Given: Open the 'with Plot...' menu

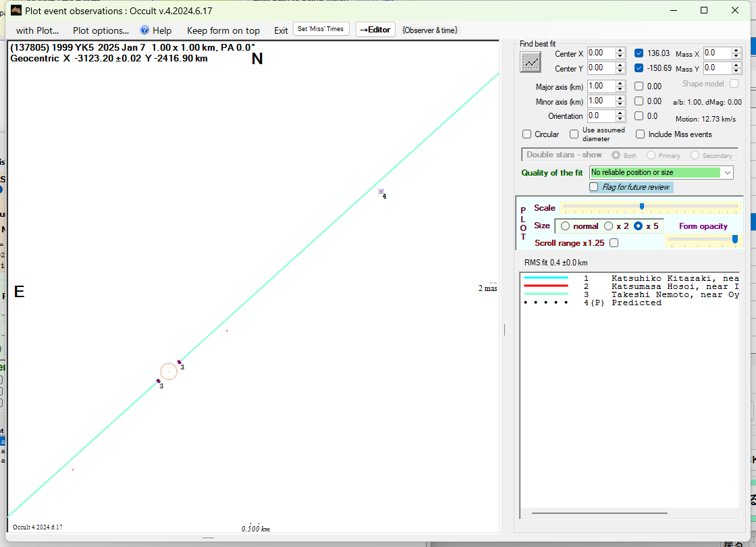Looking at the screenshot, I should (x=37, y=30).
